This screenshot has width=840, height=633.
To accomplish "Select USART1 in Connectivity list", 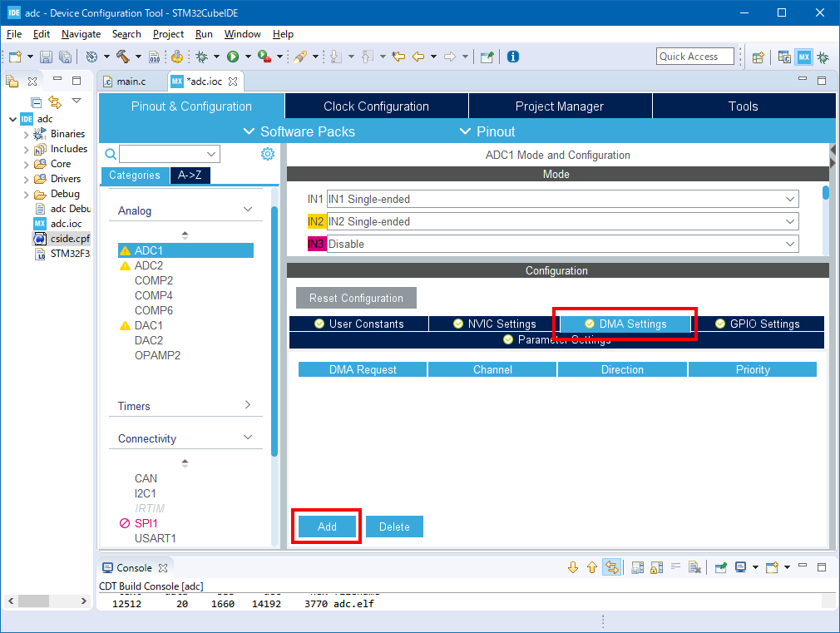I will pyautogui.click(x=156, y=538).
